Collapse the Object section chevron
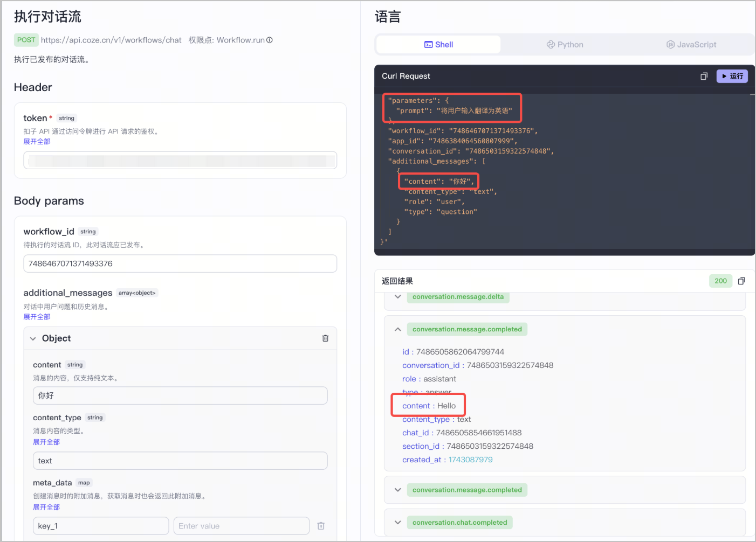Screen dimensions: 756x542 click(x=33, y=338)
